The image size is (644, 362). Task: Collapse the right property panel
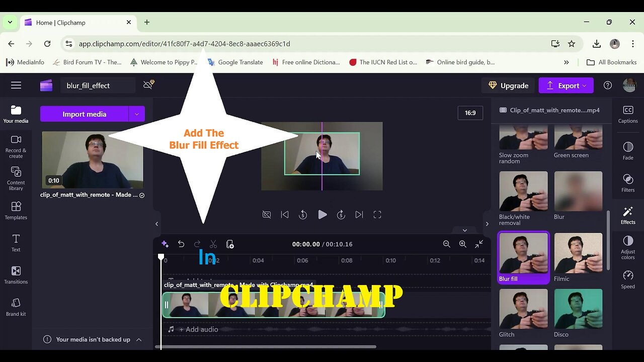pyautogui.click(x=487, y=224)
